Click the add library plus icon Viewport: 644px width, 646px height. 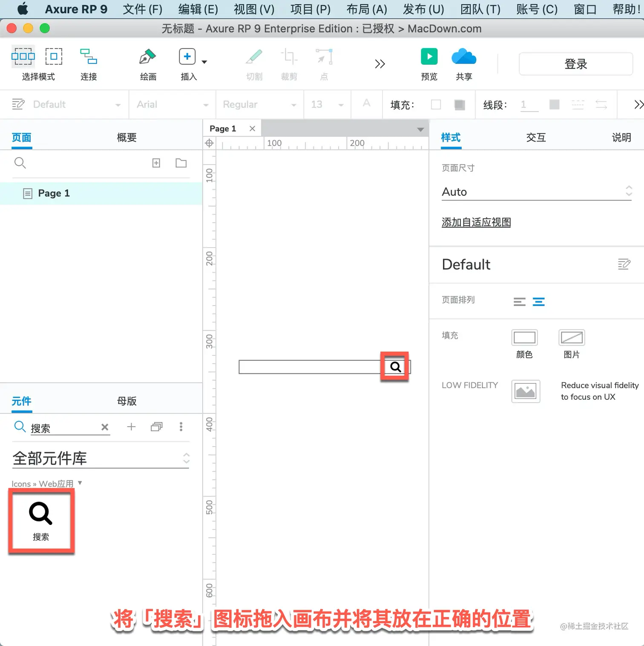coord(131,427)
